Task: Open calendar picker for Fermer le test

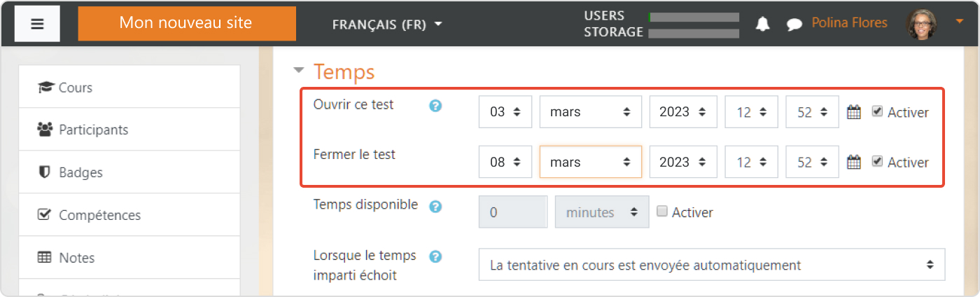Action: point(853,162)
